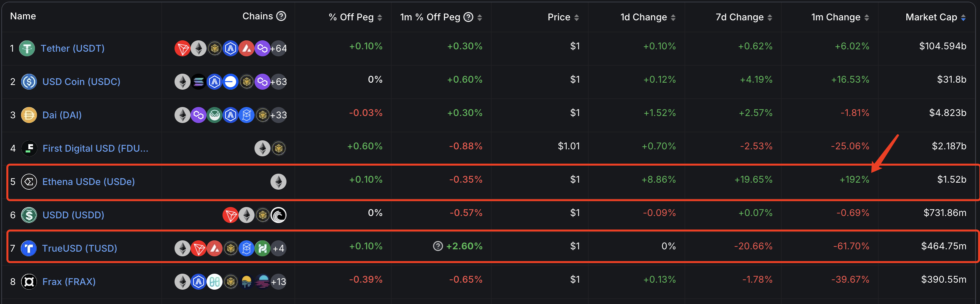This screenshot has height=304, width=980.
Task: Click the Tether coin logo icon
Action: [27, 48]
